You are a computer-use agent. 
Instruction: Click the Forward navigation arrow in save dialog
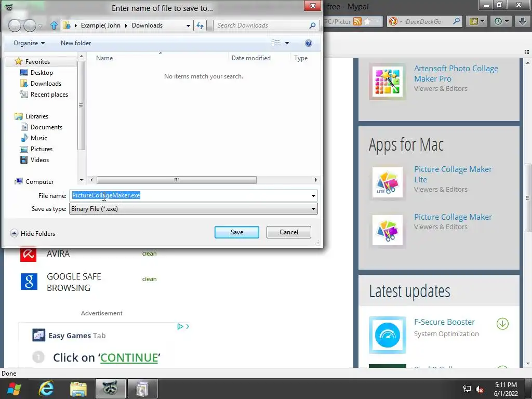pos(30,25)
